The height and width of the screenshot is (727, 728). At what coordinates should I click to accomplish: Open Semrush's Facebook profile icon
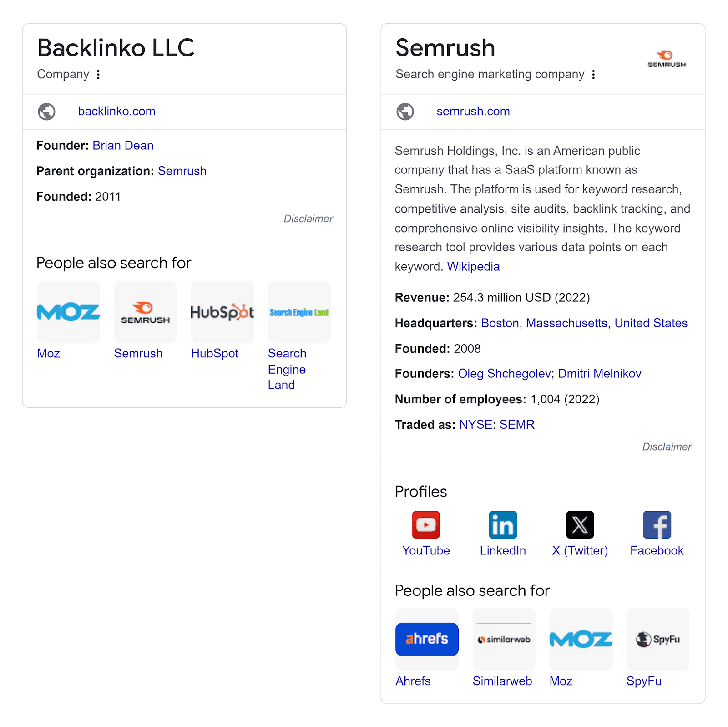[x=657, y=524]
